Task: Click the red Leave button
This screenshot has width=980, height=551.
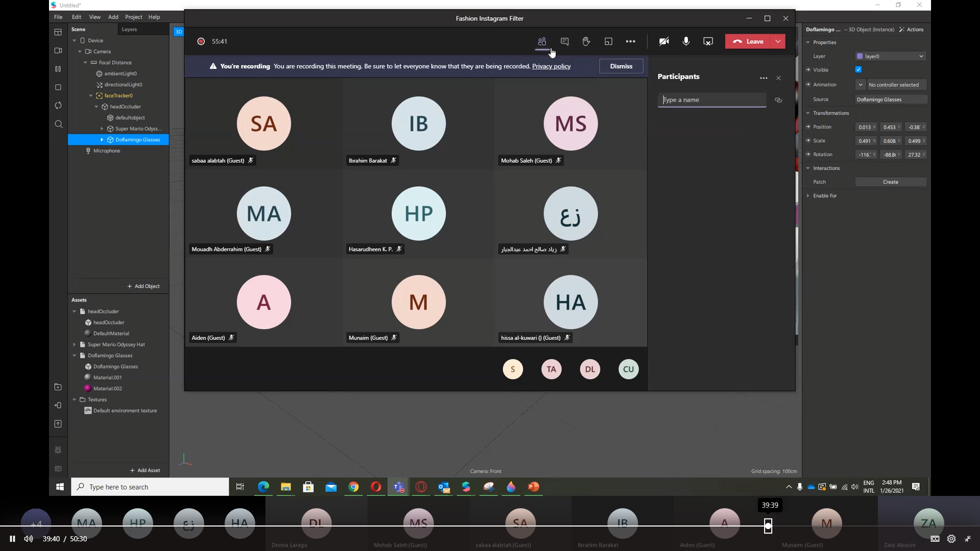Action: [748, 41]
